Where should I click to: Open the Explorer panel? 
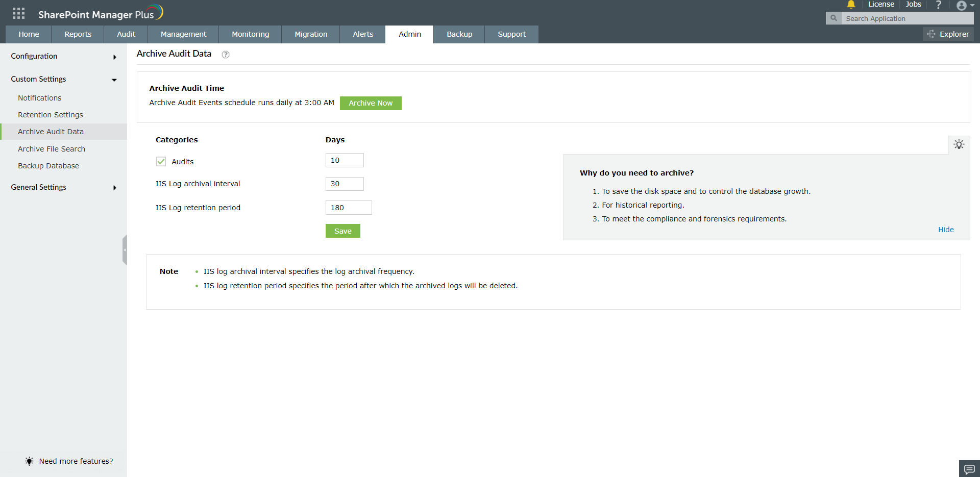pyautogui.click(x=948, y=34)
